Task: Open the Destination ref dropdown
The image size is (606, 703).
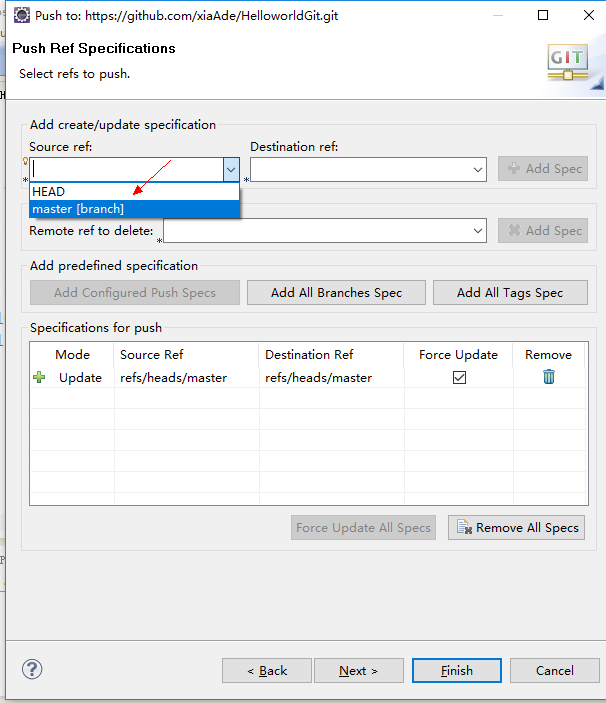Action: click(x=477, y=169)
